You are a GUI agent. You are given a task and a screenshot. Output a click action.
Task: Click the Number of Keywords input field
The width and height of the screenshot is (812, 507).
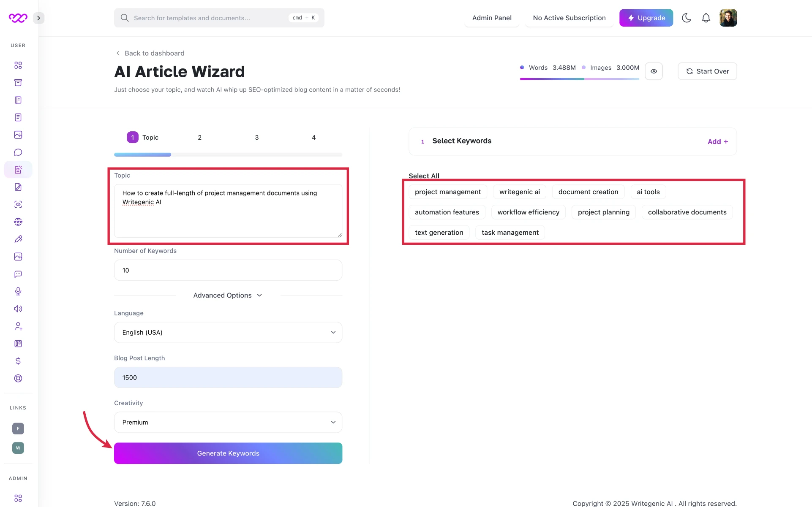tap(228, 271)
